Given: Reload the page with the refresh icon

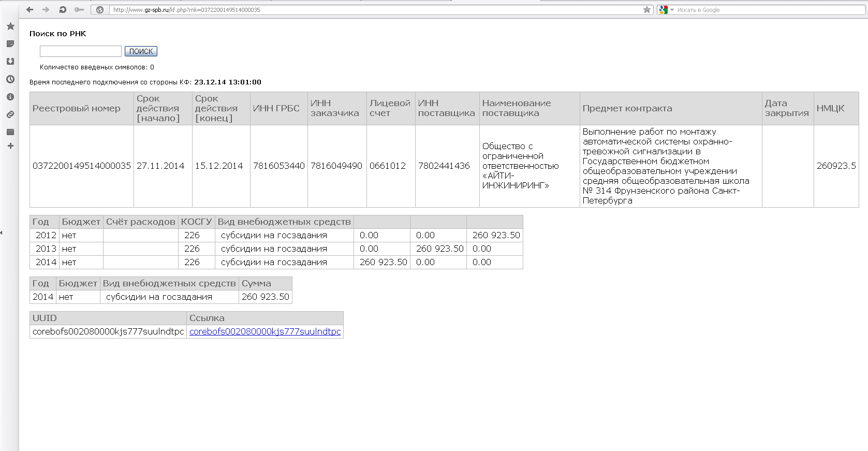Looking at the screenshot, I should coord(63,10).
